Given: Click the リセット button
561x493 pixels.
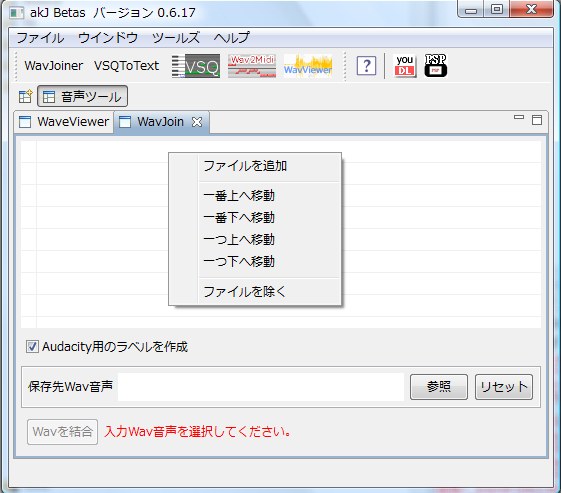Looking at the screenshot, I should coord(504,387).
